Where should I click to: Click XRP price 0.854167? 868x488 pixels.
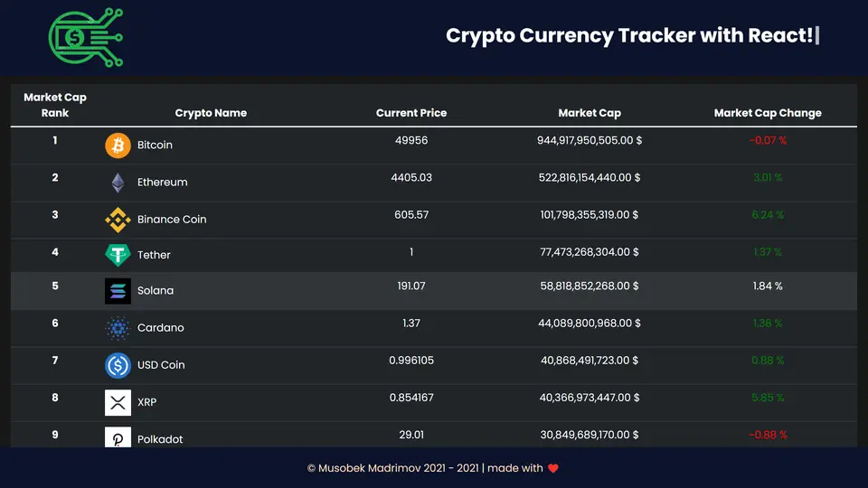(x=411, y=398)
